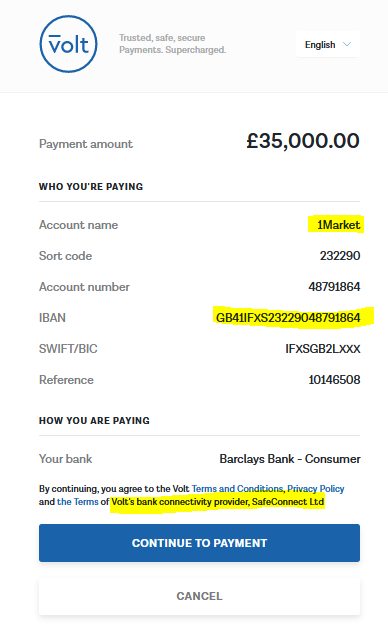Click the 'Trusted, safe, secure' tagline

162,38
